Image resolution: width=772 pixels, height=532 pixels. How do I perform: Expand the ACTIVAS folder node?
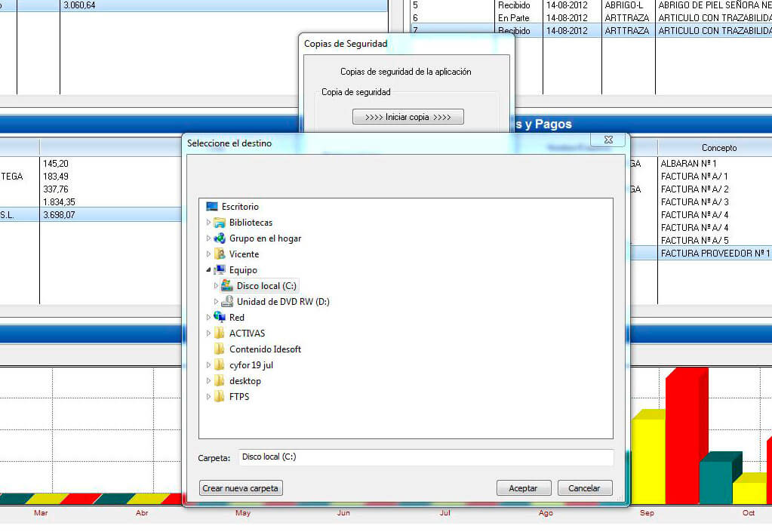pyautogui.click(x=209, y=334)
